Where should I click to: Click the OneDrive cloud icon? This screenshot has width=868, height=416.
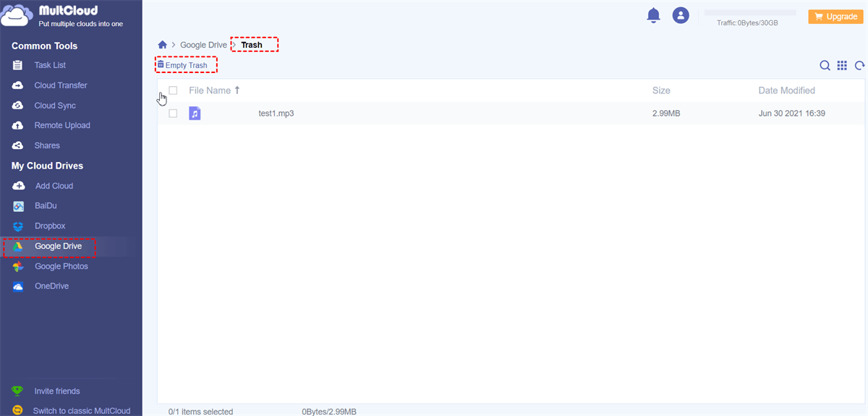pos(19,286)
